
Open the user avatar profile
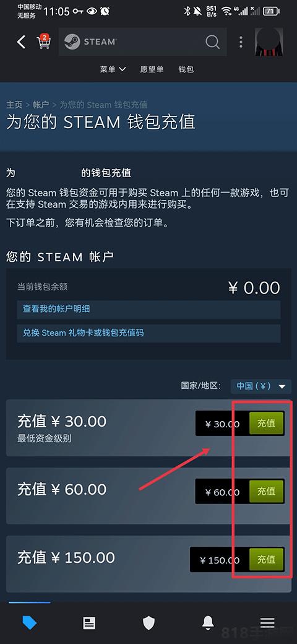click(x=269, y=42)
